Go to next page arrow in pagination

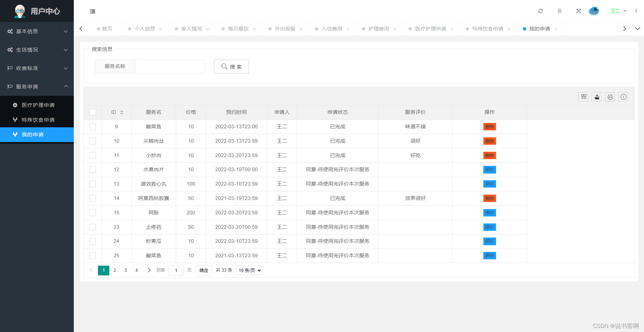coord(149,270)
